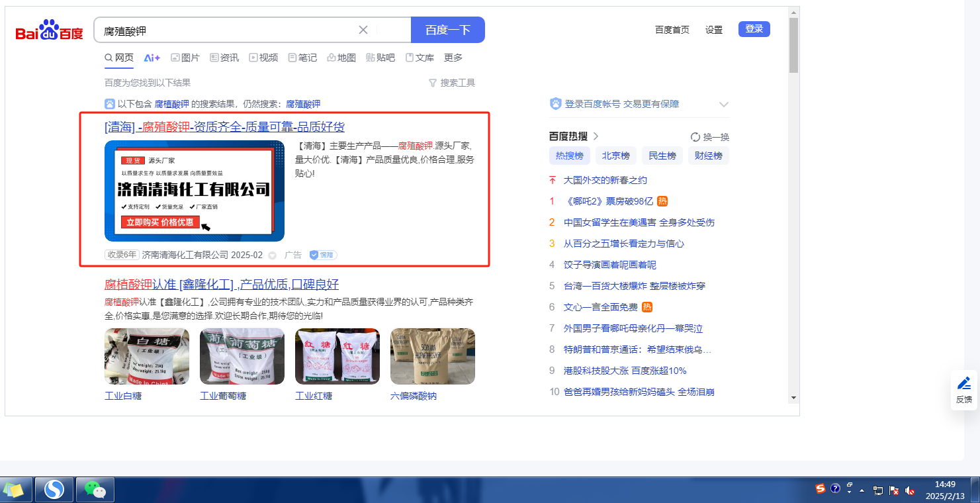Open hot topic 大国外交的新春之约
The width and height of the screenshot is (980, 503).
pyautogui.click(x=605, y=180)
